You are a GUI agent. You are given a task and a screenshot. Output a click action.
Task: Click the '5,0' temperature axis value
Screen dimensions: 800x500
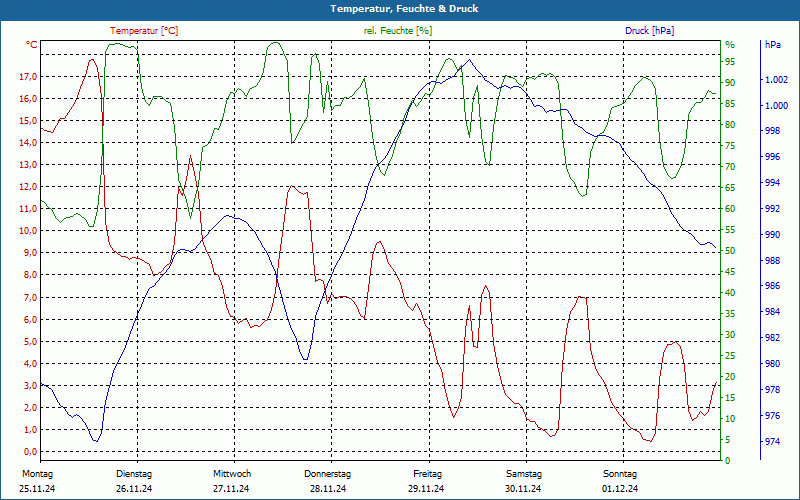click(x=30, y=341)
